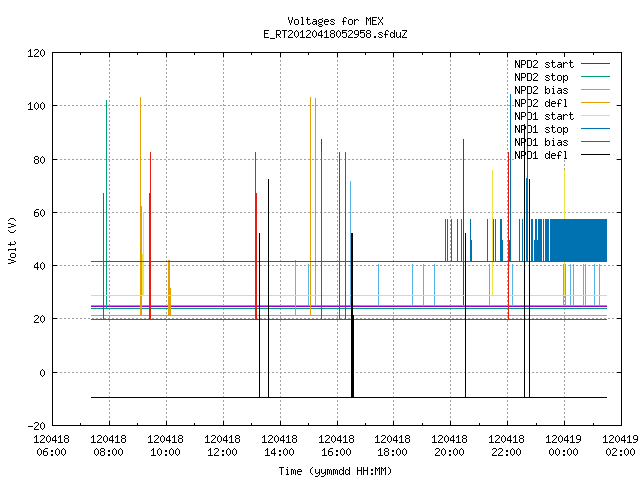Click the black NPD1 defl legend line
640x480 pixels.
pyautogui.click(x=595, y=155)
